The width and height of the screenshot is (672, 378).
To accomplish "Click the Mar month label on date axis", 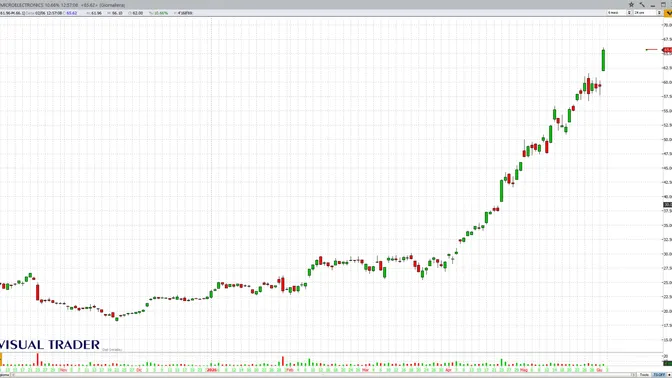I will (365, 370).
